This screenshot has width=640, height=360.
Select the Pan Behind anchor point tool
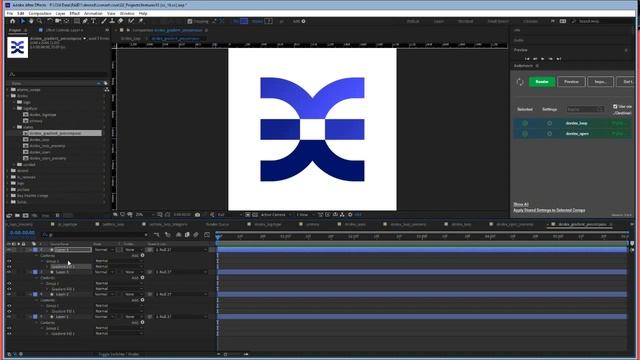(x=67, y=21)
